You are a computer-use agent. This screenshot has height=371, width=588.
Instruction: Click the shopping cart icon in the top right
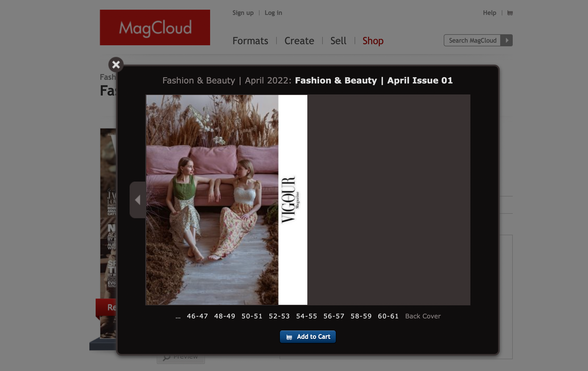click(509, 13)
